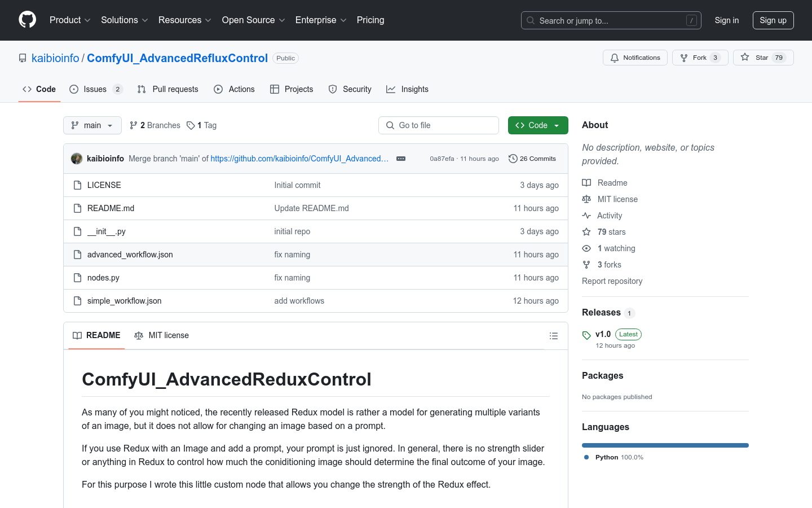The width and height of the screenshot is (812, 508).
Task: Open the Projects tab
Action: 292,89
